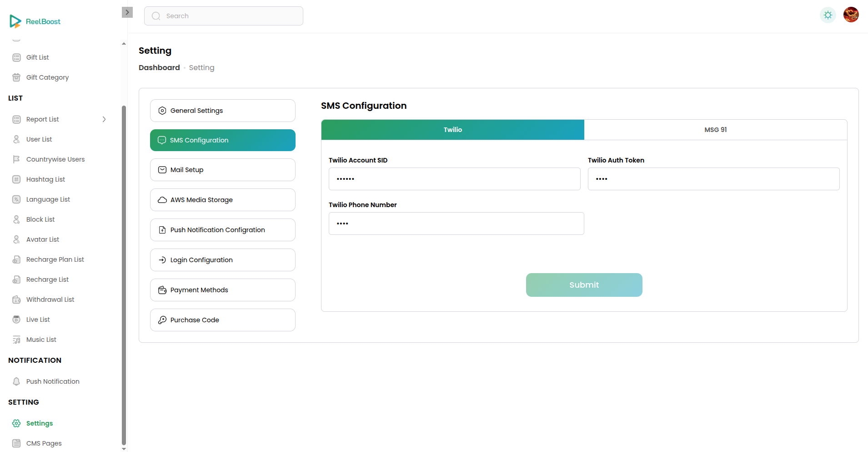Open General Settings section
The width and height of the screenshot is (868, 452).
[x=223, y=111]
